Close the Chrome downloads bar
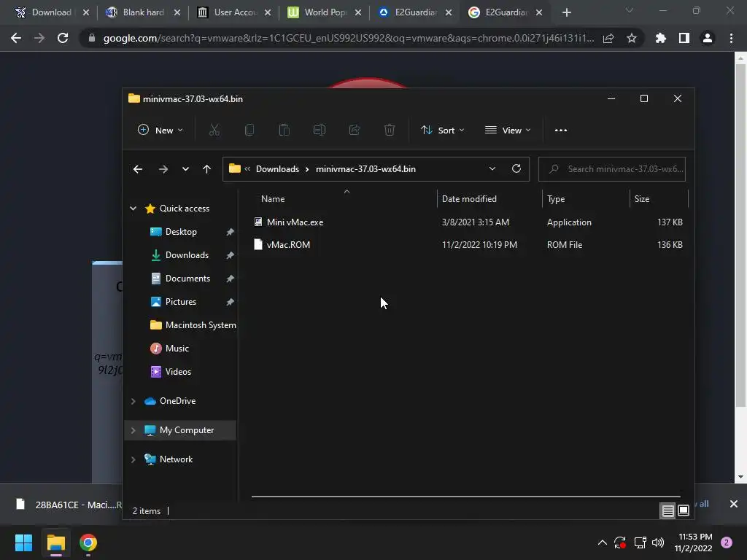 734,504
